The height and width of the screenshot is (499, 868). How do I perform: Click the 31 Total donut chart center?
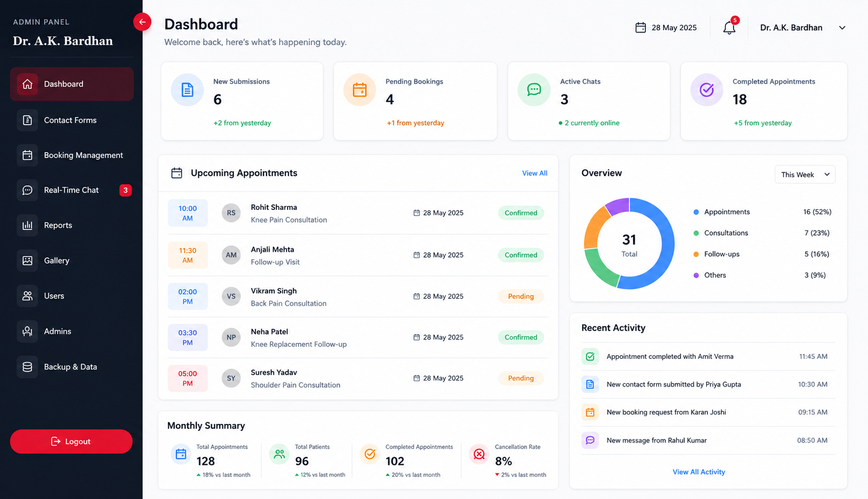click(629, 245)
